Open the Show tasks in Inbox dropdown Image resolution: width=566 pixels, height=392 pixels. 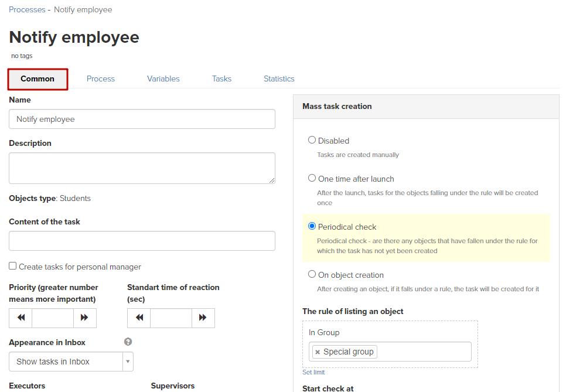71,362
